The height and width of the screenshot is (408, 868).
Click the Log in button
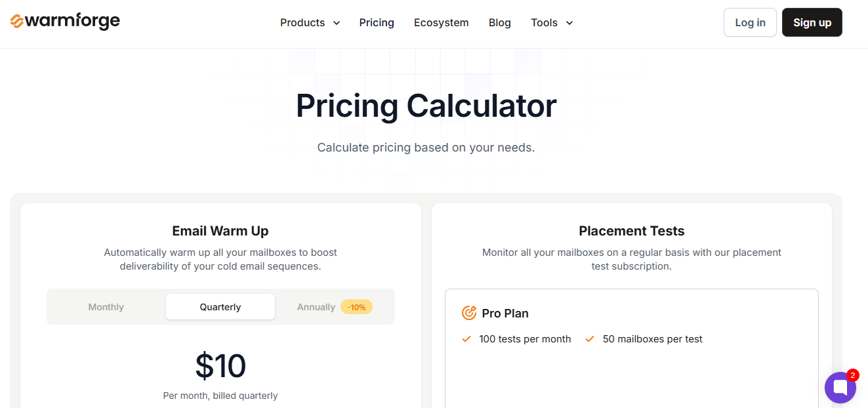[750, 22]
